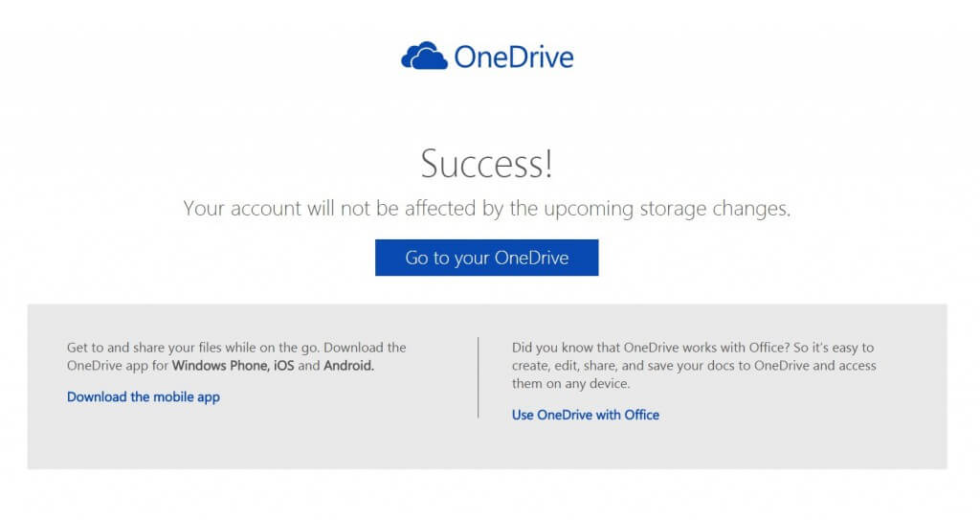Click the bold Windows Phone text
Image resolution: width=980 pixels, height=520 pixels.
[x=221, y=366]
